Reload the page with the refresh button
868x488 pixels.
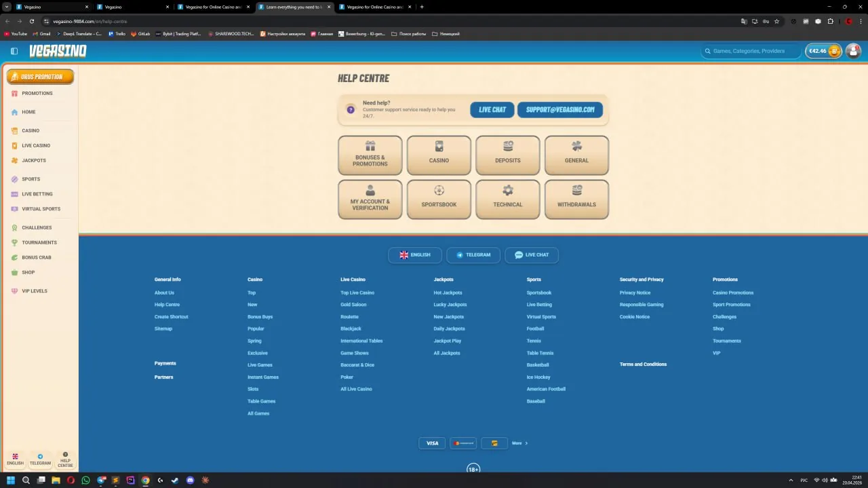(x=31, y=21)
